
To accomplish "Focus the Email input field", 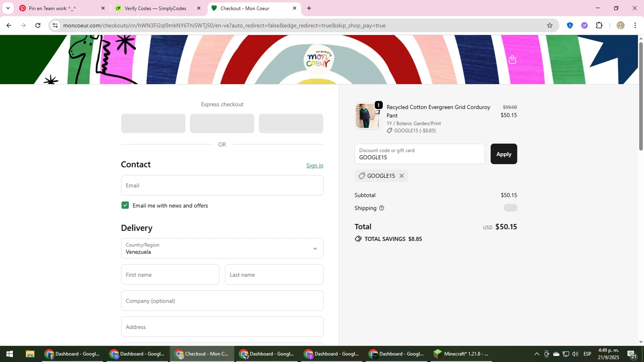I will pyautogui.click(x=222, y=185).
